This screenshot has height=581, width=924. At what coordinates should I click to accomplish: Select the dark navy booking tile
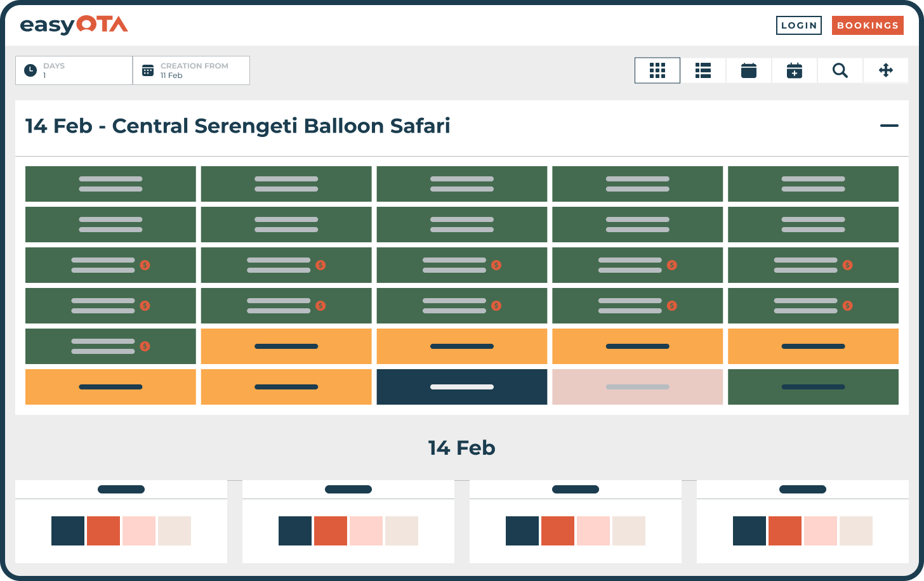tap(462, 387)
